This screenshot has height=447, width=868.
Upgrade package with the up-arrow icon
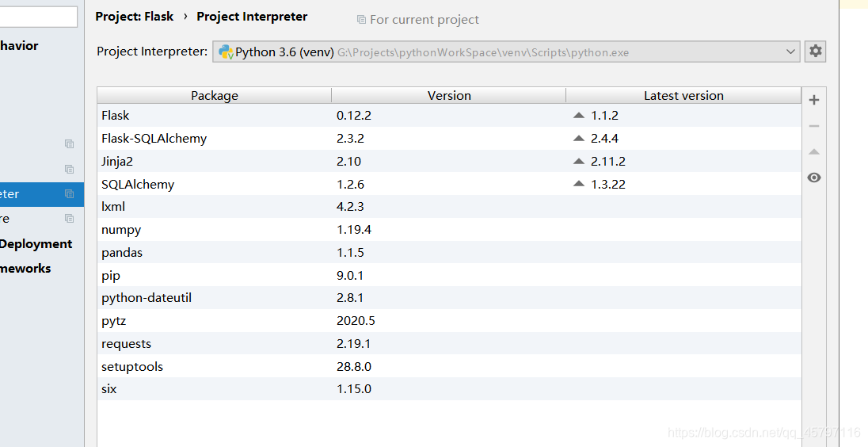(x=814, y=151)
